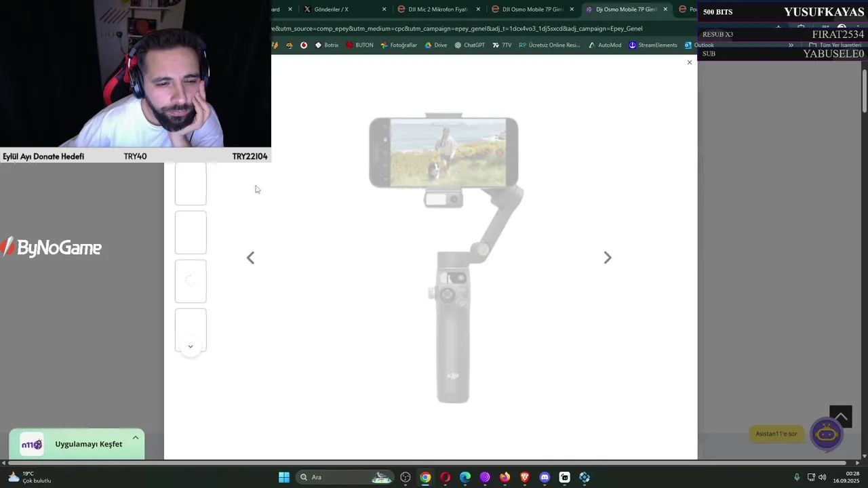Open the assistant robot chat icon

point(827,434)
